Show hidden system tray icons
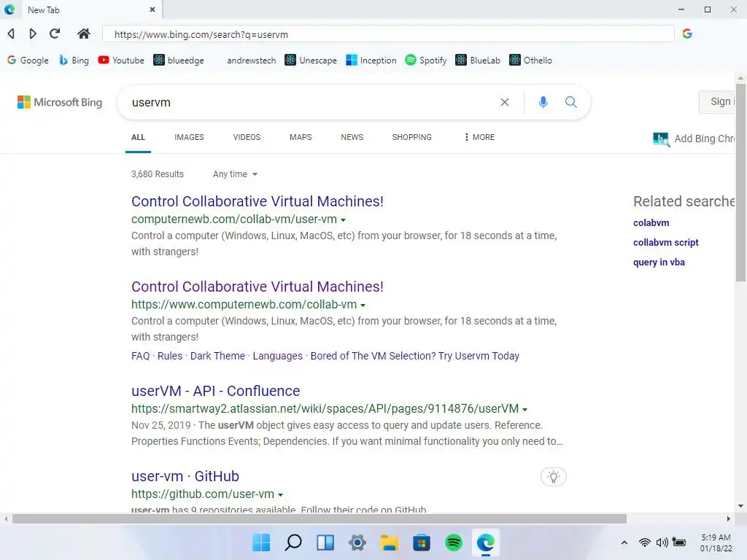 624,542
